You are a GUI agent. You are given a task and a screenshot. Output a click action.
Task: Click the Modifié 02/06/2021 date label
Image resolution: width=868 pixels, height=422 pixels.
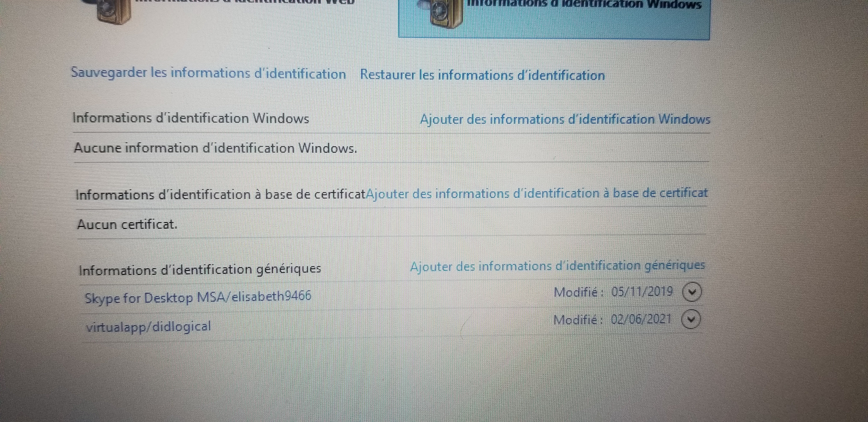tap(612, 320)
